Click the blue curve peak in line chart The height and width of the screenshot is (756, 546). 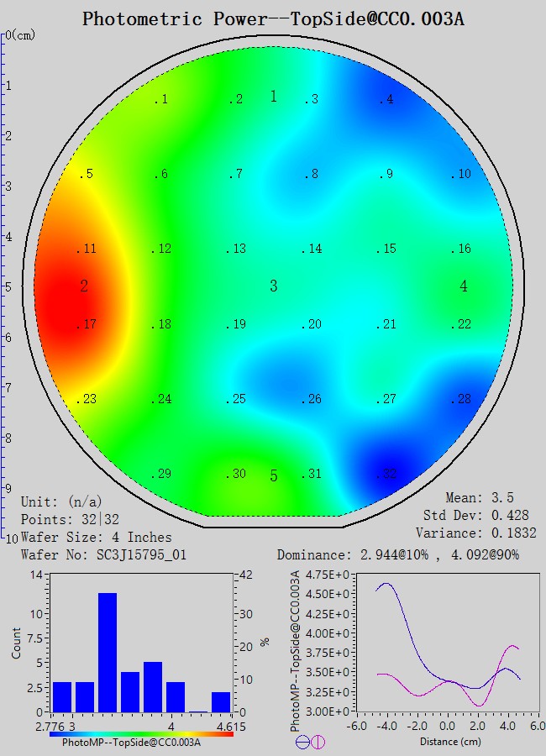click(386, 584)
